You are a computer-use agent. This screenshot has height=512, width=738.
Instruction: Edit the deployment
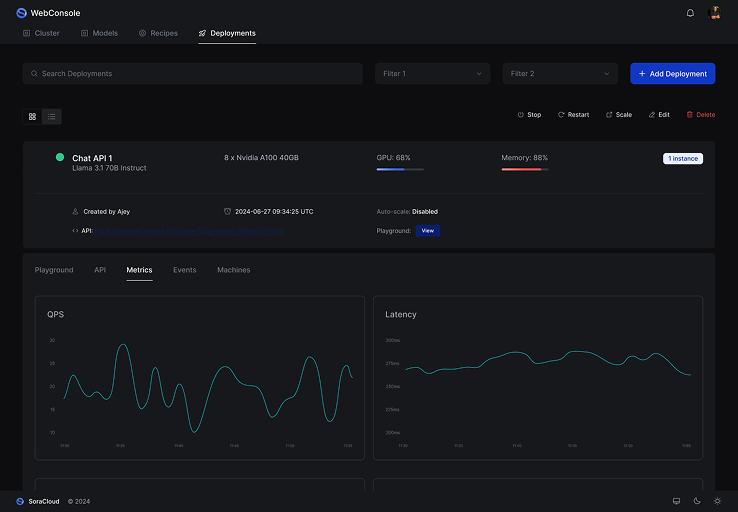coord(659,115)
